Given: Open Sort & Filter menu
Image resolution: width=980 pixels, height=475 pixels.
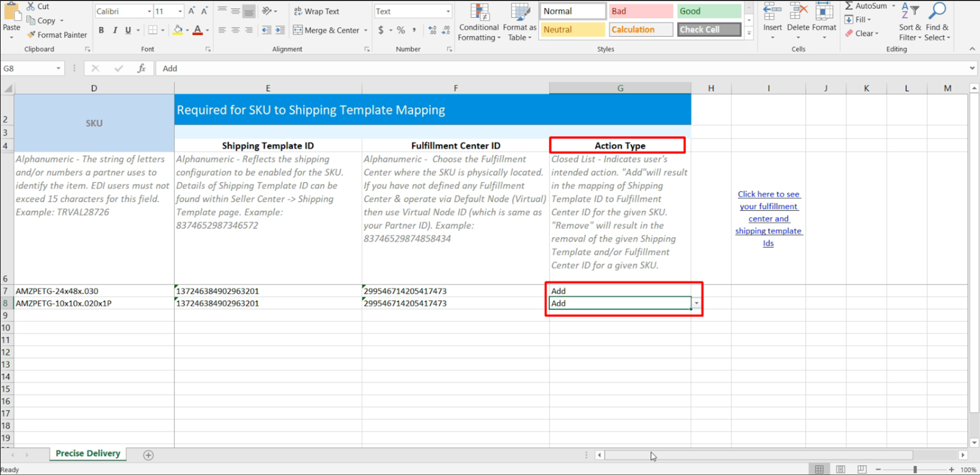Looking at the screenshot, I should [x=910, y=22].
